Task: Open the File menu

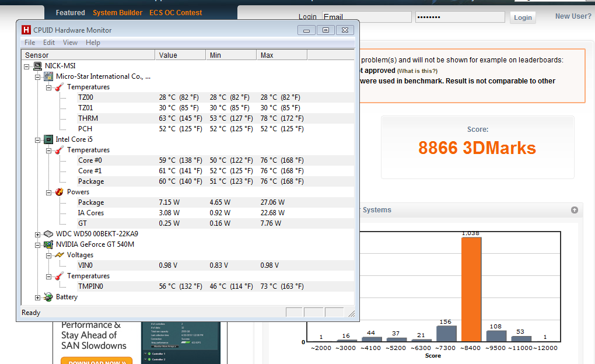Action: click(30, 43)
